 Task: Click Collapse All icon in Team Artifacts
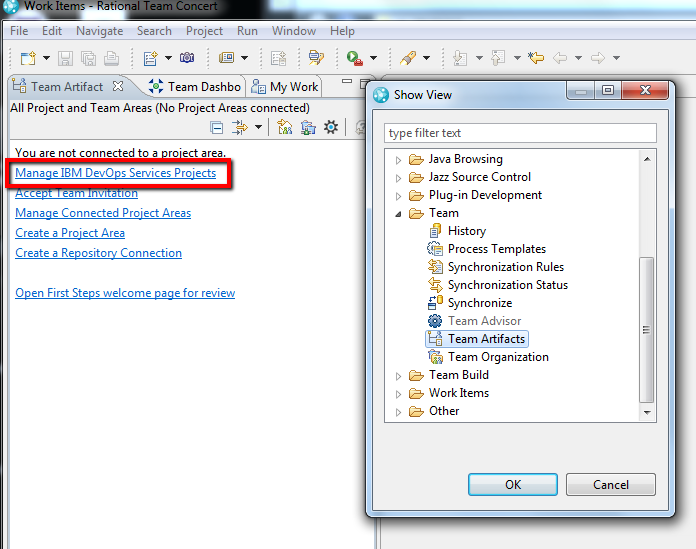[217, 128]
